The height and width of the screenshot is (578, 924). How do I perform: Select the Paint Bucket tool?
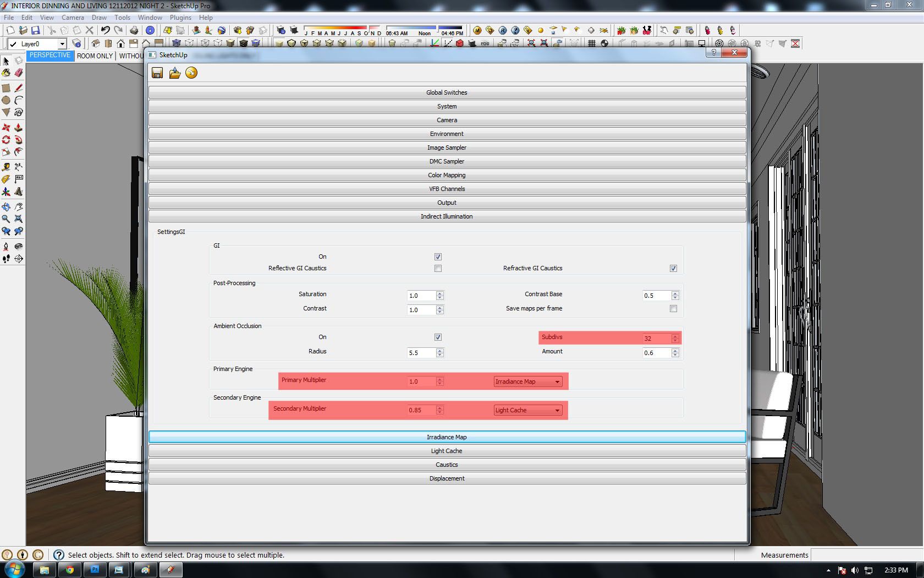pyautogui.click(x=6, y=73)
